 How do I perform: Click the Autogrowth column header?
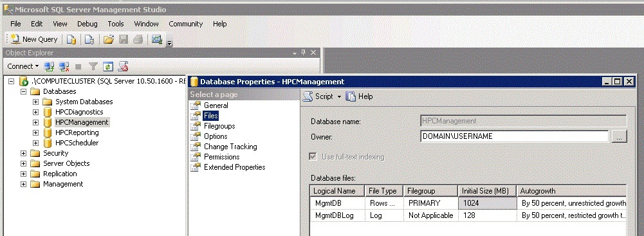572,191
